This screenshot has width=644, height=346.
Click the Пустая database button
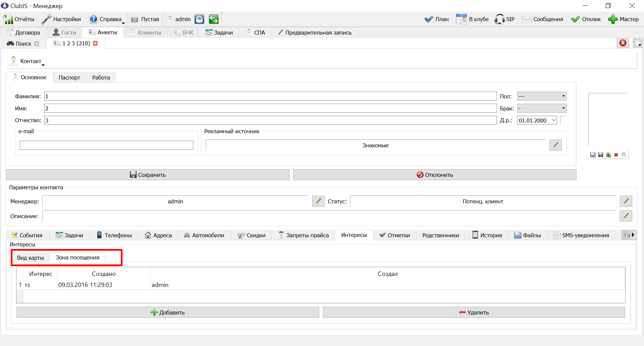click(x=145, y=19)
